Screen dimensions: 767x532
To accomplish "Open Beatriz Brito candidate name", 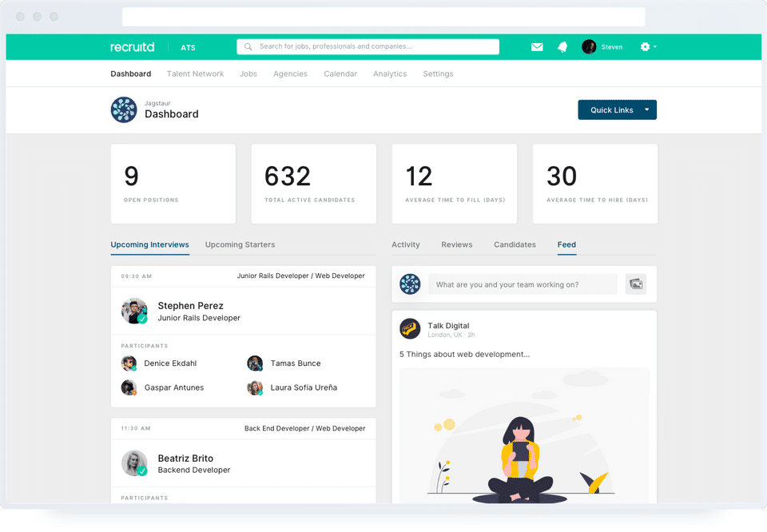I will (185, 459).
